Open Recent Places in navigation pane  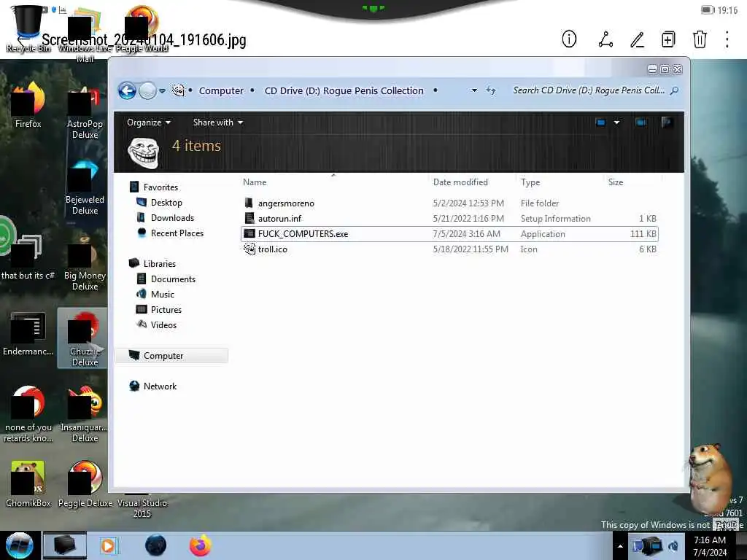[177, 233]
